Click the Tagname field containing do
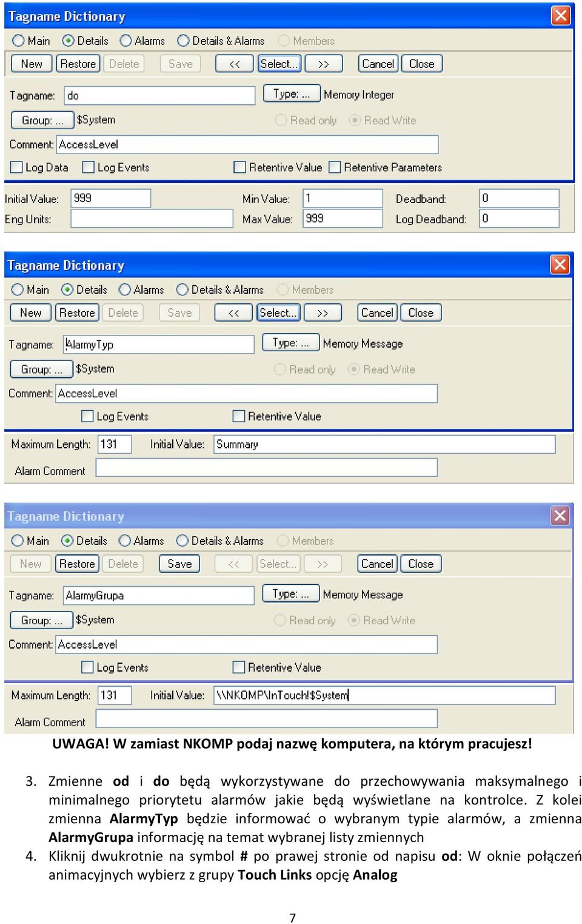This screenshot has width=582, height=924. point(160,95)
